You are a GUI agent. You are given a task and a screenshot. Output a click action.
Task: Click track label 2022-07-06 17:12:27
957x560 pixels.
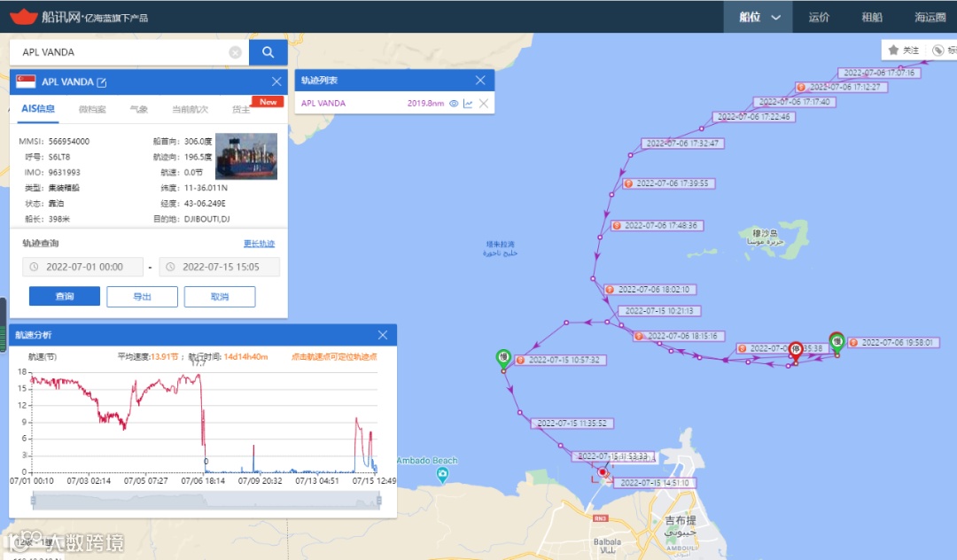[842, 87]
